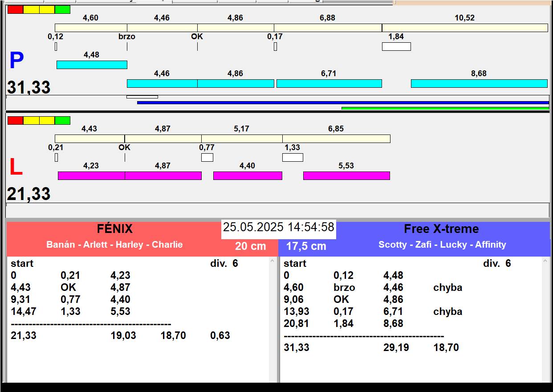Click the big 31,33 total in lane P

pos(28,87)
